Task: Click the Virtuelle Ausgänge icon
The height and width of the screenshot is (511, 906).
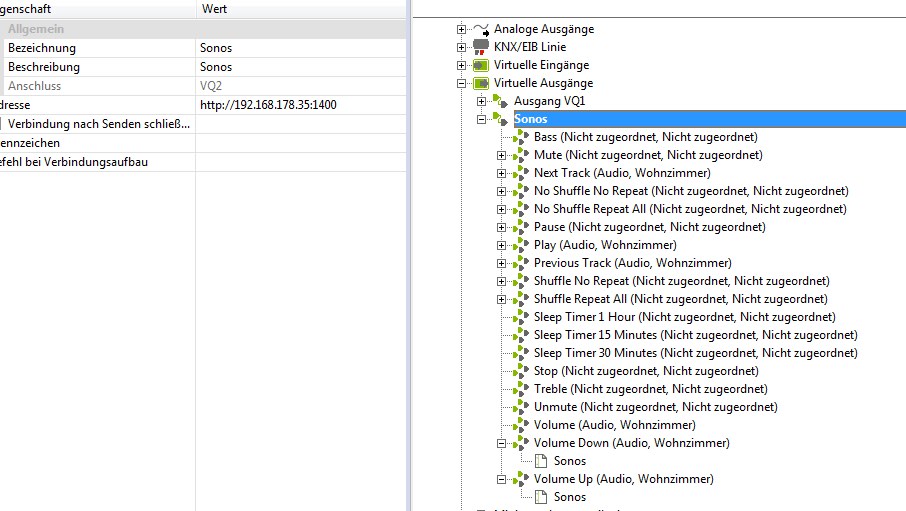Action: (481, 83)
